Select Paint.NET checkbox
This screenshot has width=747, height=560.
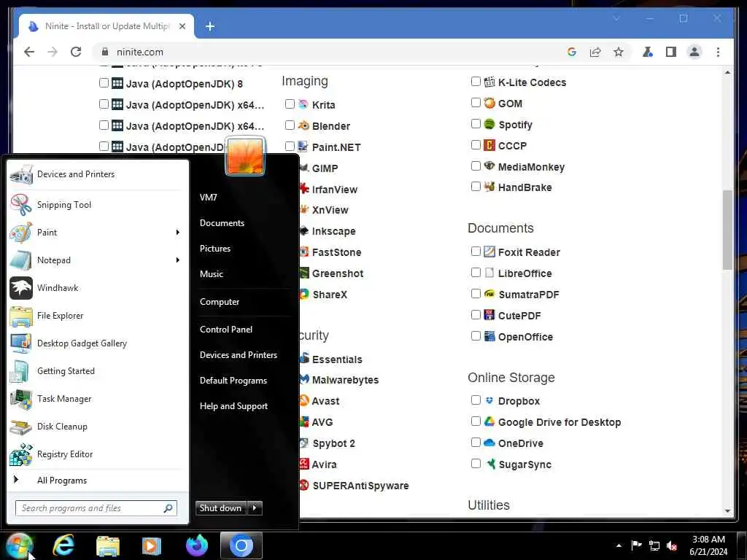pyautogui.click(x=290, y=146)
